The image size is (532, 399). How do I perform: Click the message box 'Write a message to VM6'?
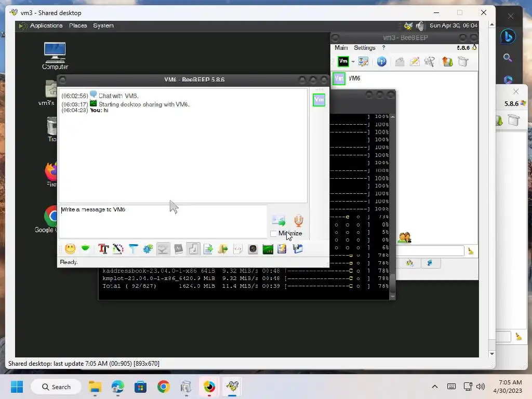click(163, 221)
